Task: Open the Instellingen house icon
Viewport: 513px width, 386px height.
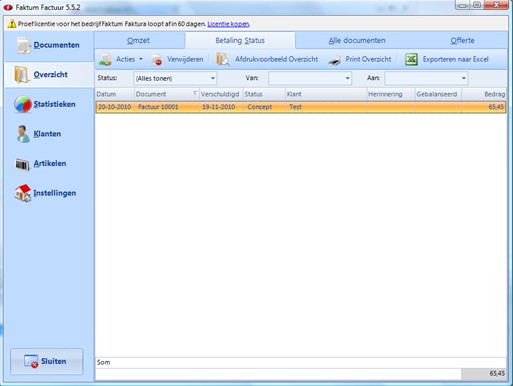Action: 23,193
